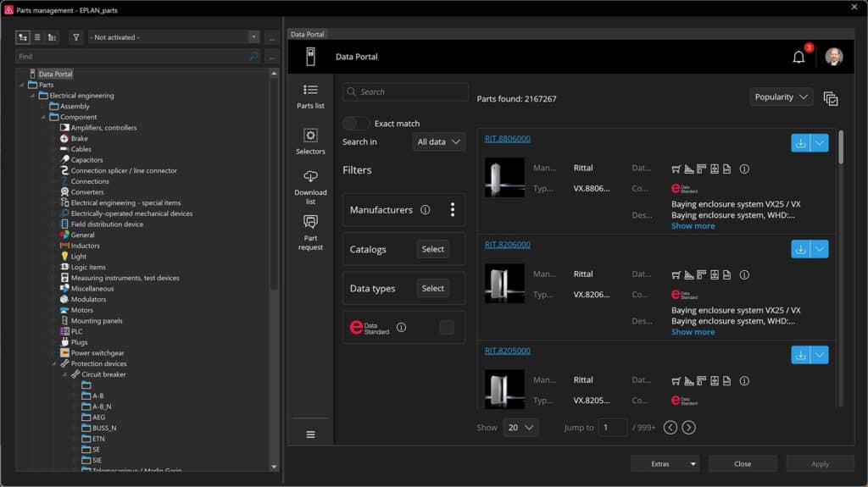Click the user profile avatar
868x487 pixels.
[x=834, y=57]
